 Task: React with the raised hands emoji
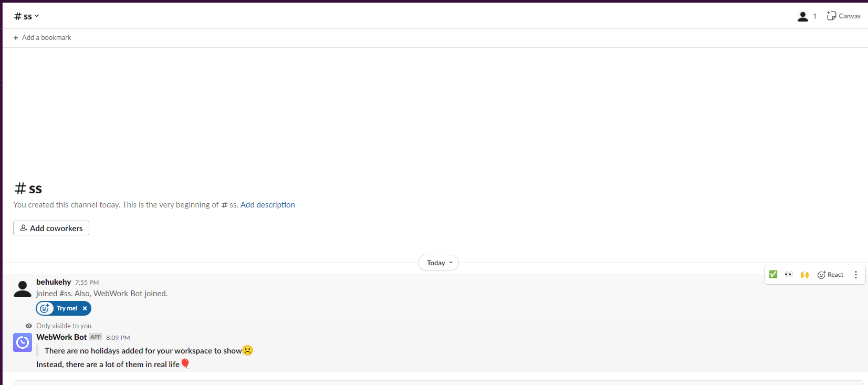(x=804, y=275)
